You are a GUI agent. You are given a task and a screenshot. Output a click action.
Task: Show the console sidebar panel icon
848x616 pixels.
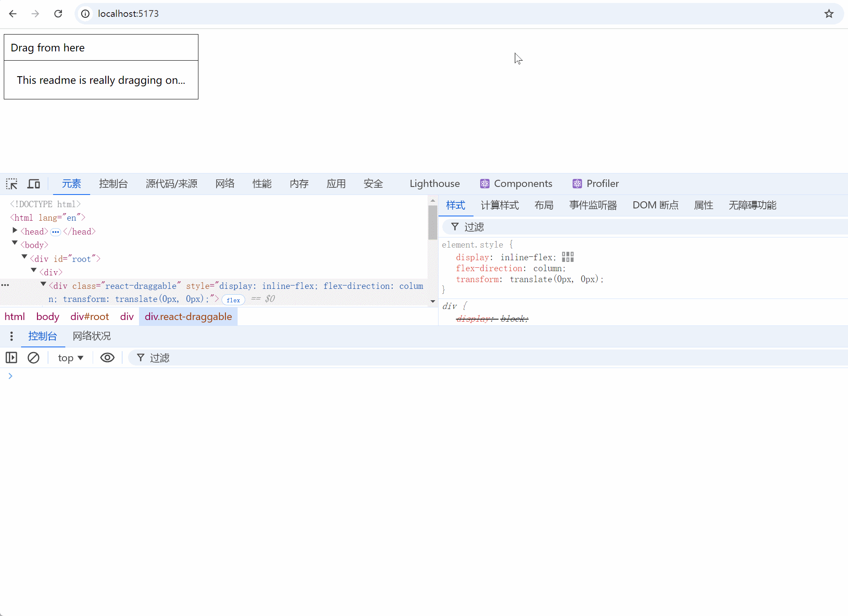(11, 358)
